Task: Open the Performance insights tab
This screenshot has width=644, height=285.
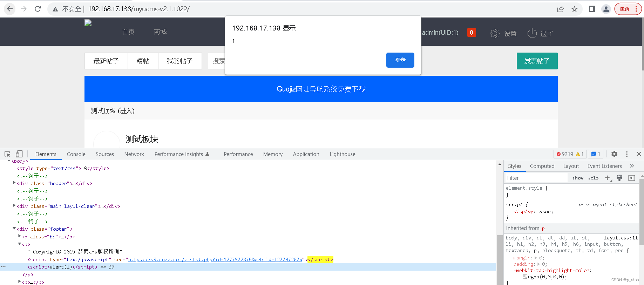Action: pos(182,154)
